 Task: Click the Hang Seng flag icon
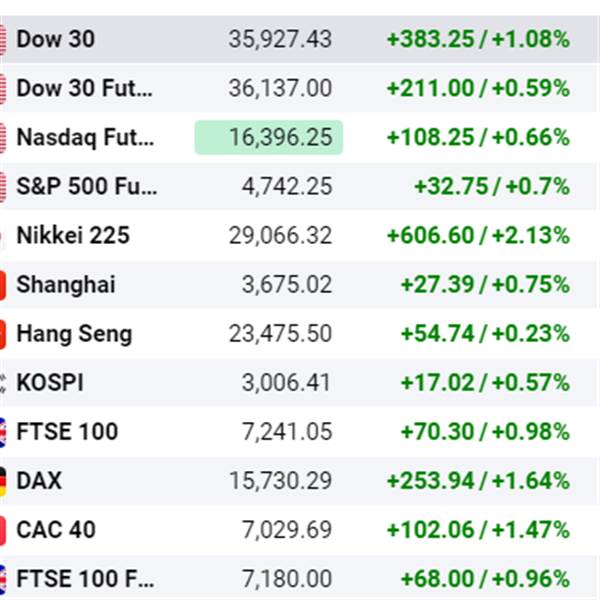(x=3, y=334)
